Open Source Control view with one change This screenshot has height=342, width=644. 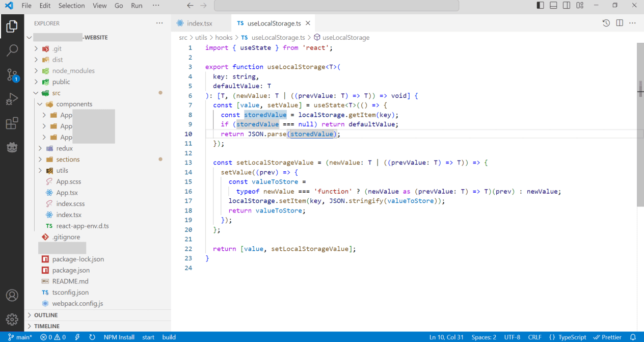[12, 75]
